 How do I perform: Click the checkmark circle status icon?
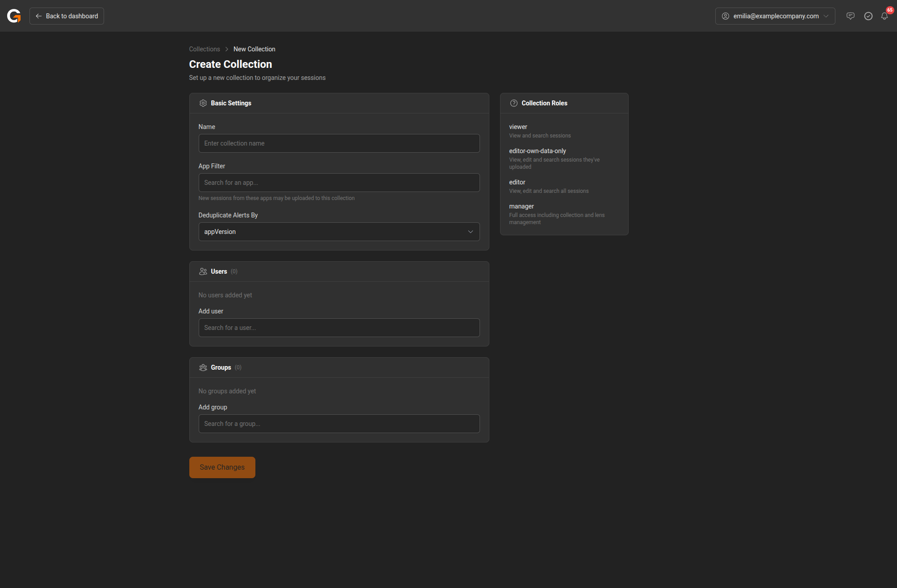point(868,16)
